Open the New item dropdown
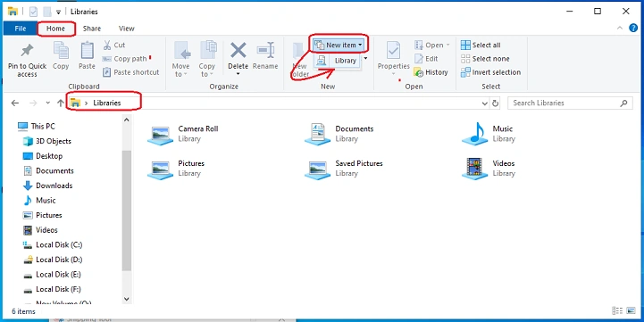This screenshot has width=644, height=322. pyautogui.click(x=339, y=45)
